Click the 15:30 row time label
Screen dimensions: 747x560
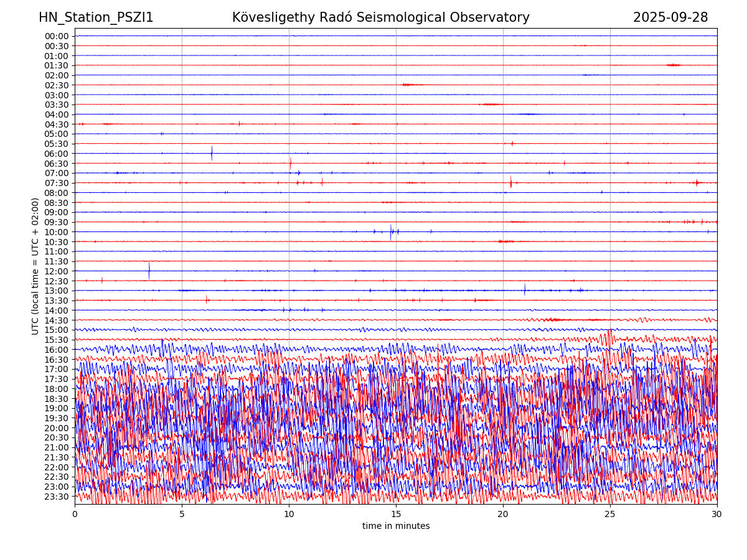57,340
